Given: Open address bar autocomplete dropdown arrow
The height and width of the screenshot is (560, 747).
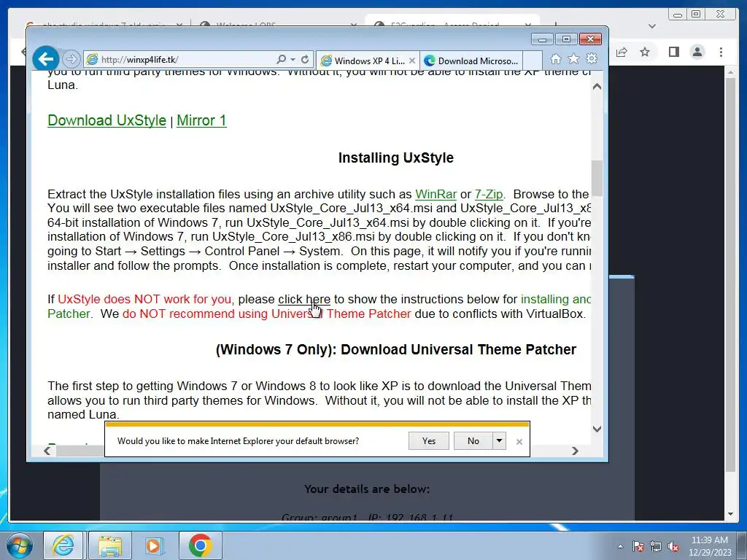Looking at the screenshot, I should click(293, 60).
